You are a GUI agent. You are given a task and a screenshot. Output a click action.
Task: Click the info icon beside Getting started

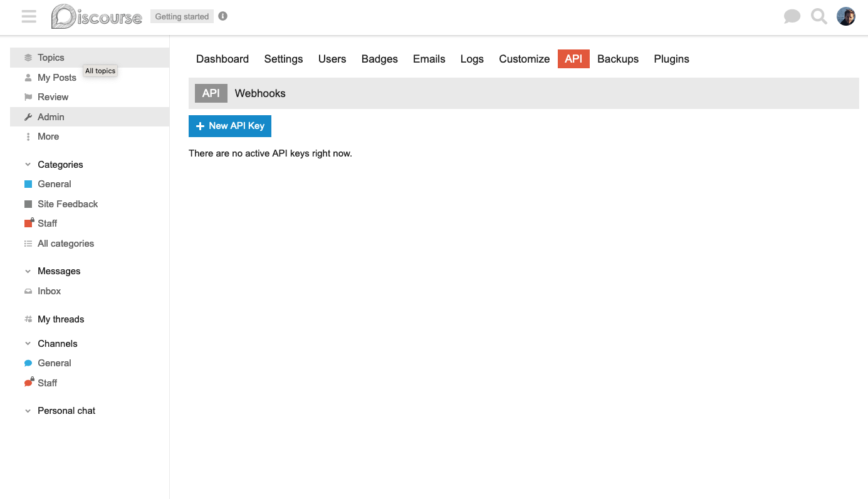pos(222,16)
